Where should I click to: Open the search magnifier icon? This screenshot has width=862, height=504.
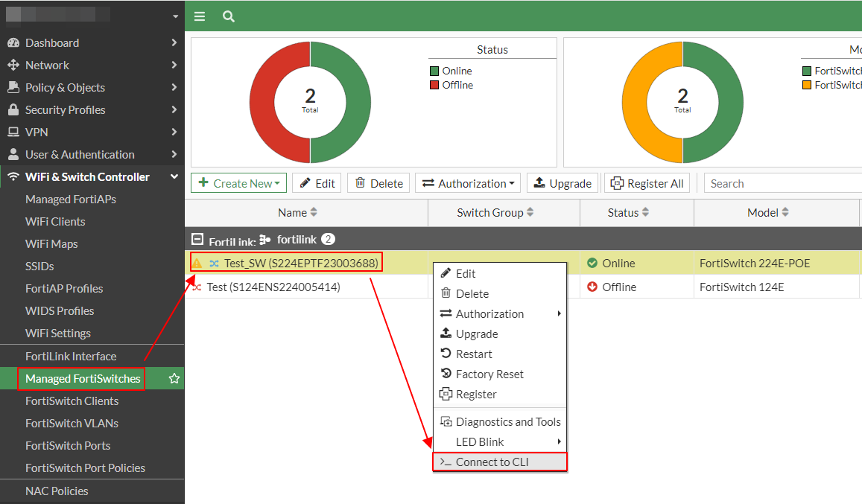229,16
